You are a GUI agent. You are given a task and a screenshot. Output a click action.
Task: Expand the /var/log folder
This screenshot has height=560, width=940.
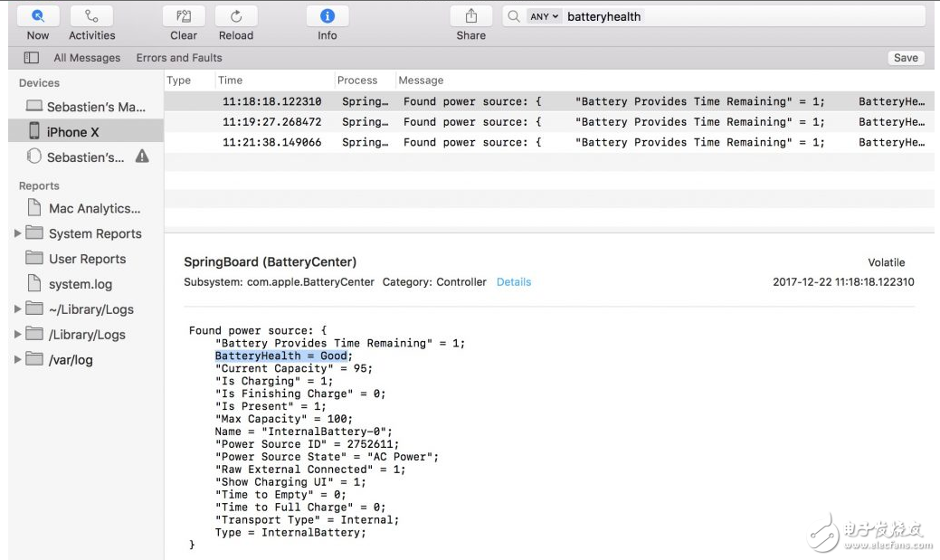(x=18, y=360)
